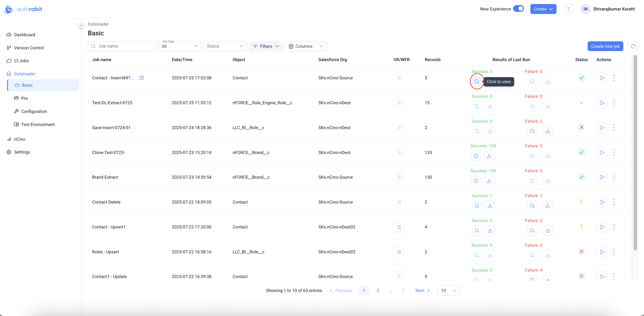The height and width of the screenshot is (316, 644).
Task: Expand the Status filter dropdown
Action: tap(225, 46)
